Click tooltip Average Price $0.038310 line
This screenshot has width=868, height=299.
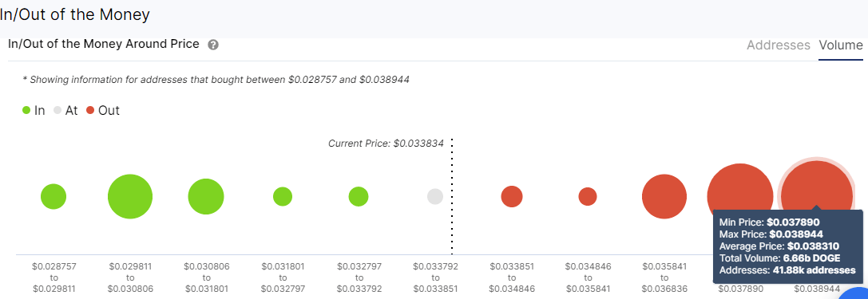(x=779, y=246)
